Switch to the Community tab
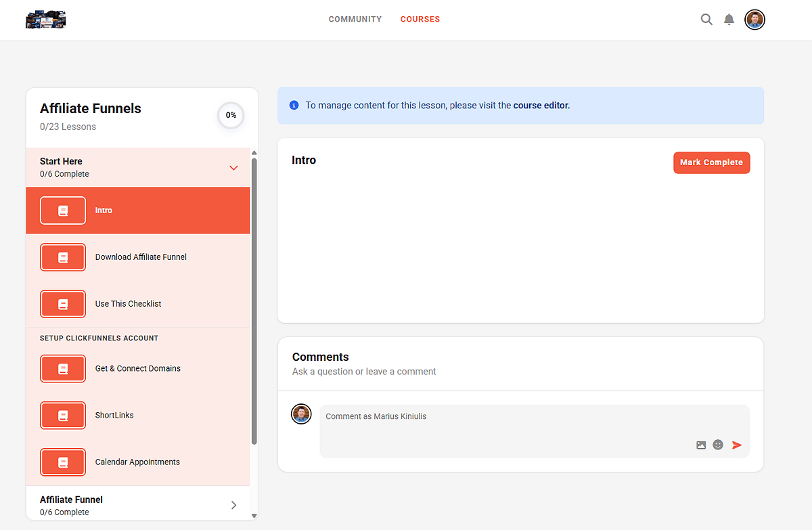Image resolution: width=812 pixels, height=530 pixels. [x=355, y=20]
